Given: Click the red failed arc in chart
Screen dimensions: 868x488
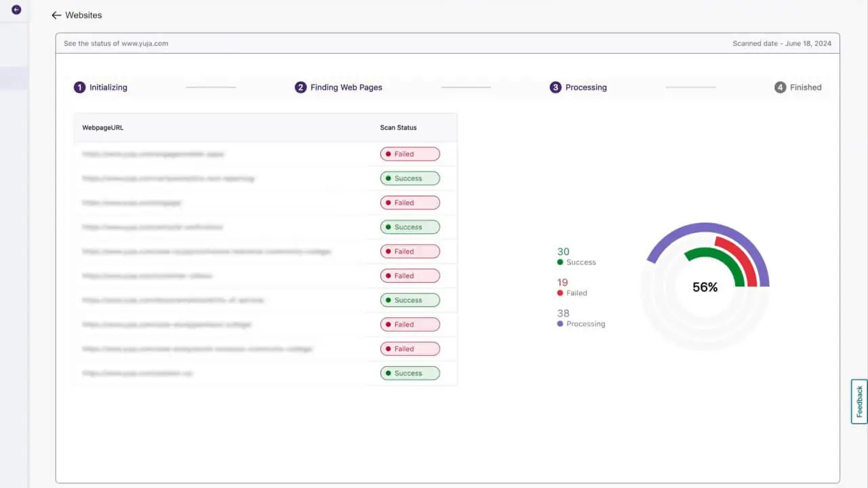Looking at the screenshot, I should click(743, 256).
